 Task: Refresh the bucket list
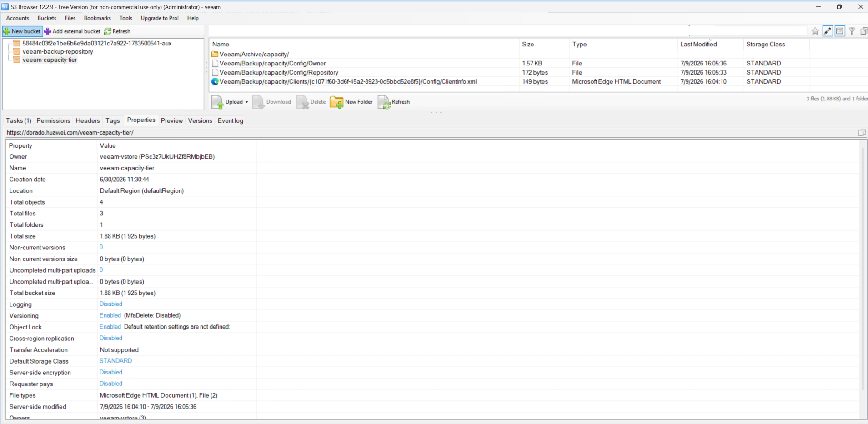point(117,31)
